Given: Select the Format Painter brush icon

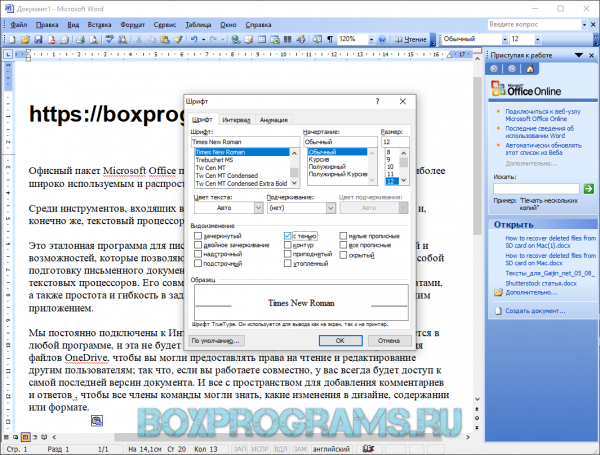Looking at the screenshot, I should (x=178, y=39).
